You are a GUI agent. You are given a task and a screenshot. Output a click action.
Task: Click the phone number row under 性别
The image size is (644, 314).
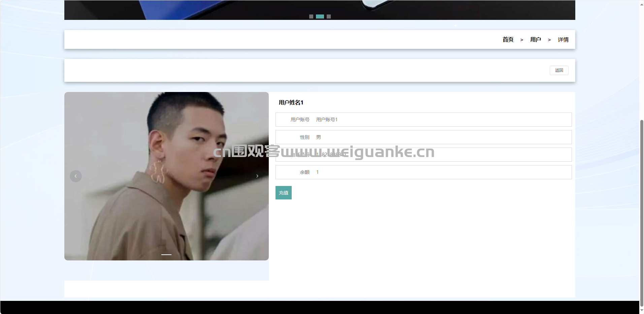coord(423,155)
